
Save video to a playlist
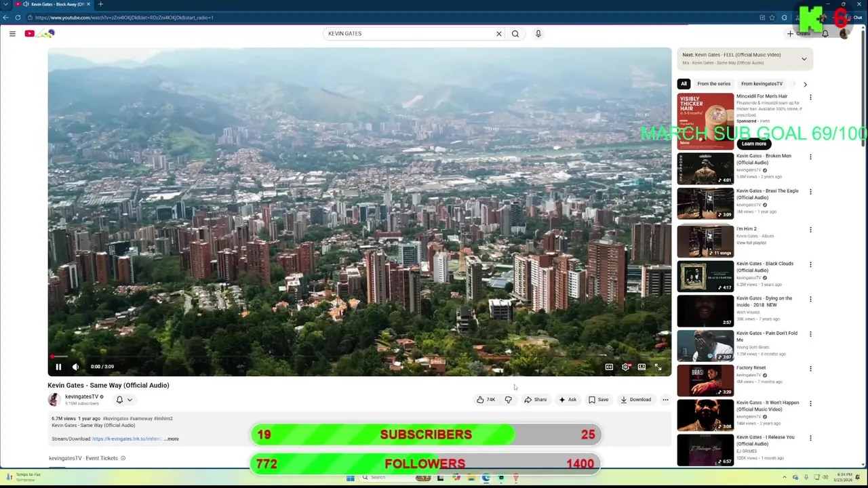598,400
